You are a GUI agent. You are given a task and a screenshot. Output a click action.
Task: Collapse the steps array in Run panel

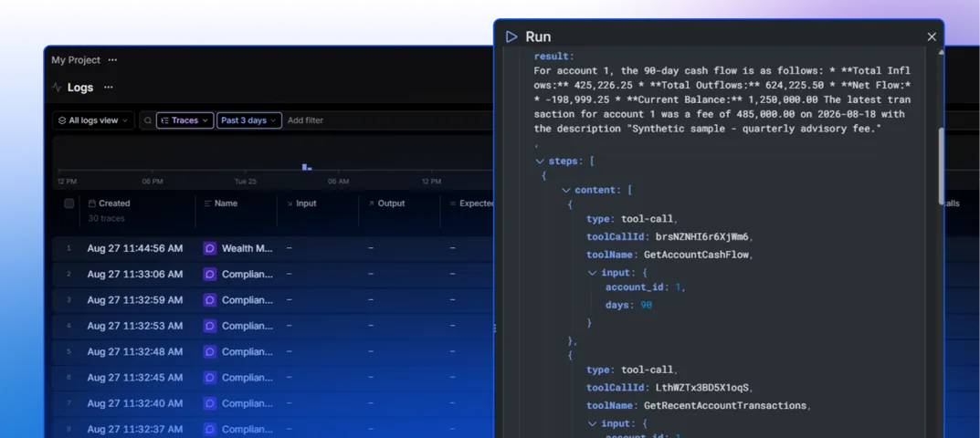pos(540,162)
